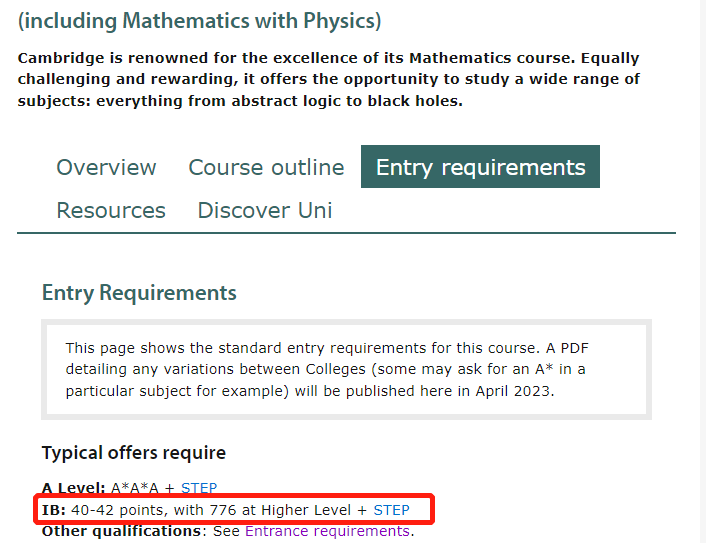Visit the Entrance requirements link
Image resolution: width=706 pixels, height=543 pixels.
[327, 531]
